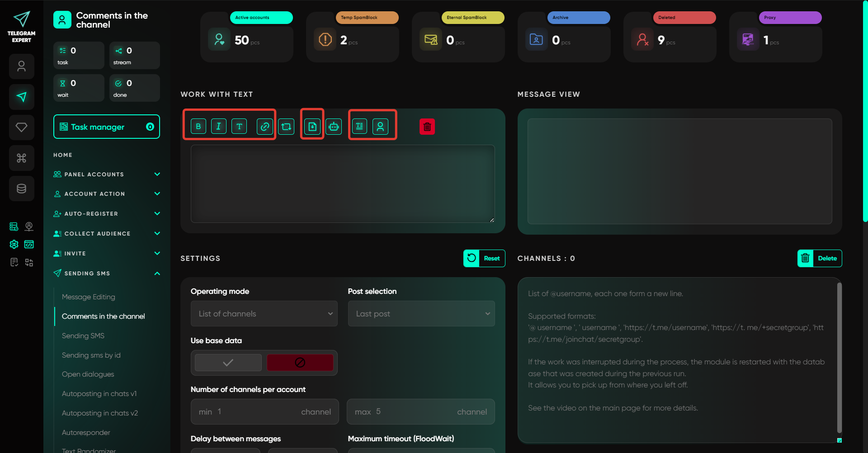
Task: Click the robot icon in text toolbar
Action: (334, 127)
